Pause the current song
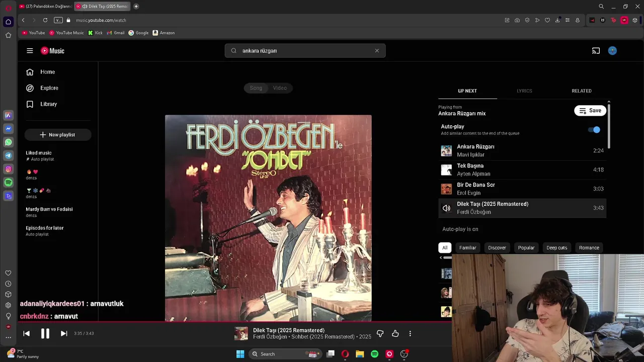Viewport: 644px width, 362px height. click(45, 333)
